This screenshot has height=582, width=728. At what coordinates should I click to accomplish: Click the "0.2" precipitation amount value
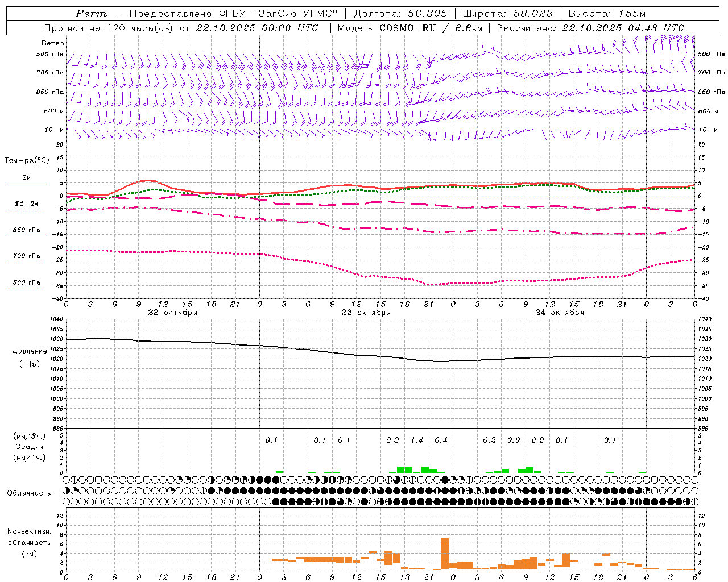tap(489, 440)
